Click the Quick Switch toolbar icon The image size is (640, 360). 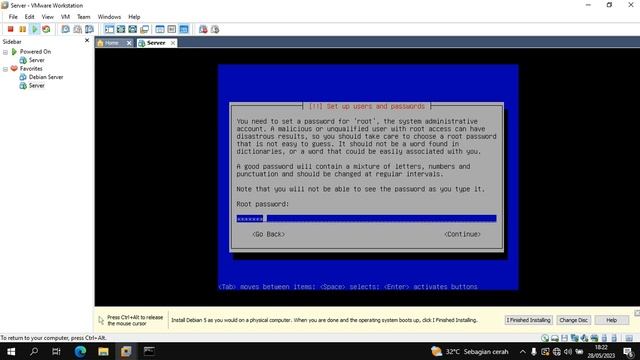(133, 29)
